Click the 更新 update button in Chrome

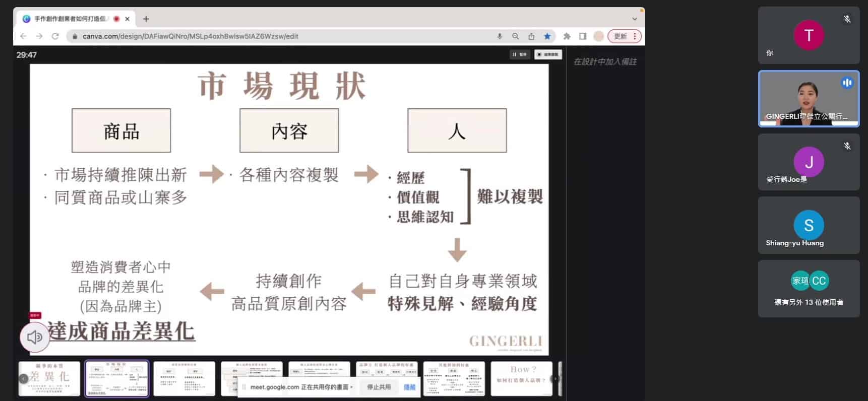(621, 36)
